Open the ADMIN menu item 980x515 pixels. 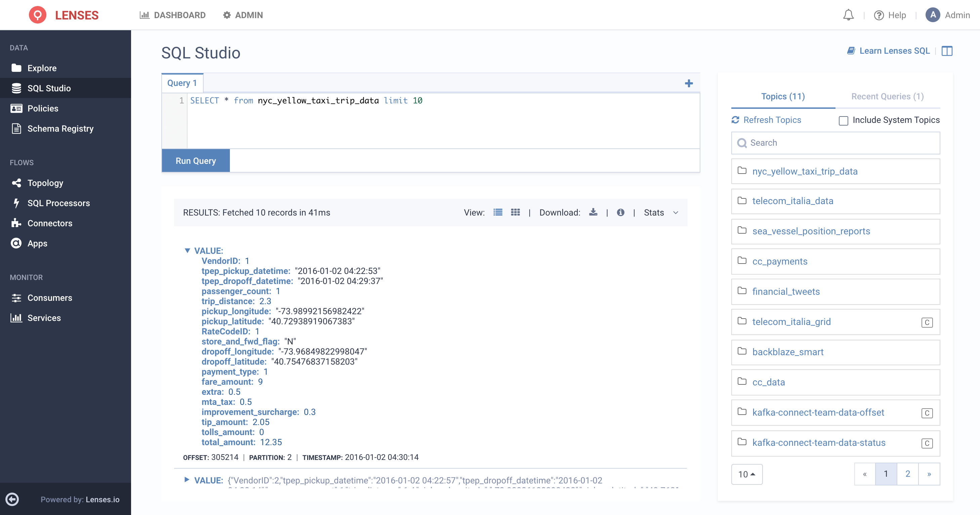(243, 15)
